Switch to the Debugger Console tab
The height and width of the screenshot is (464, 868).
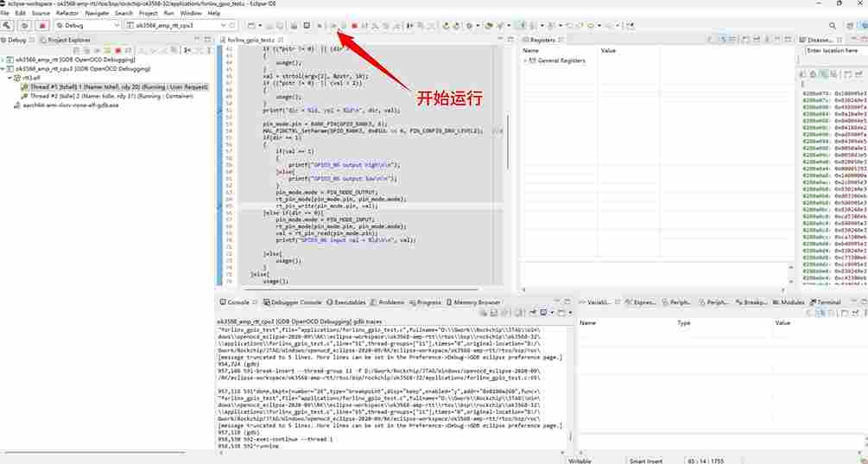point(296,302)
